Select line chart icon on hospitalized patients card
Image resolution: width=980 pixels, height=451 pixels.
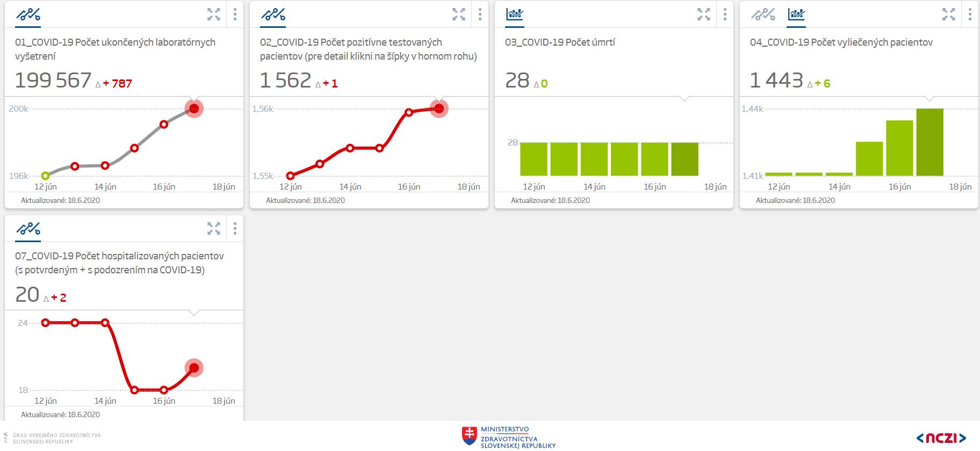[28, 229]
